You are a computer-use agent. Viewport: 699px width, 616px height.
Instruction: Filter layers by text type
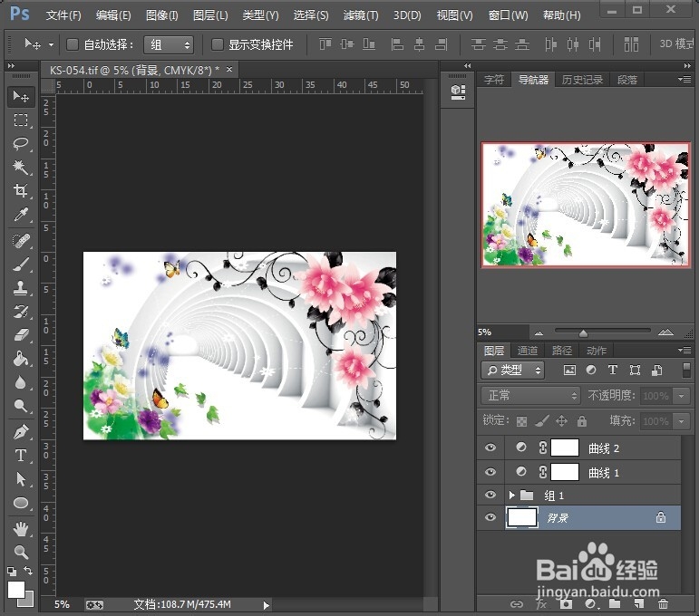(613, 371)
